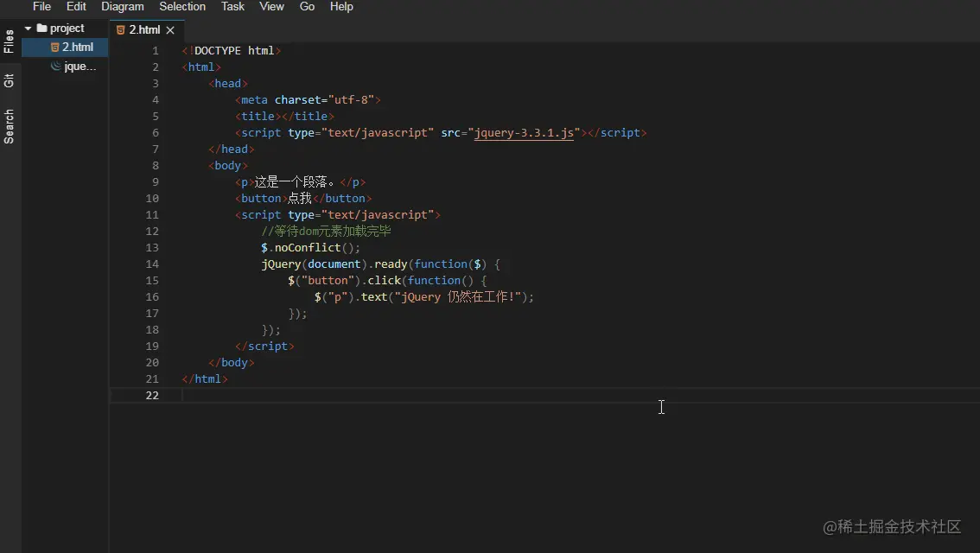The width and height of the screenshot is (980, 553).
Task: Select 2.html in the file tree
Action: 65,47
